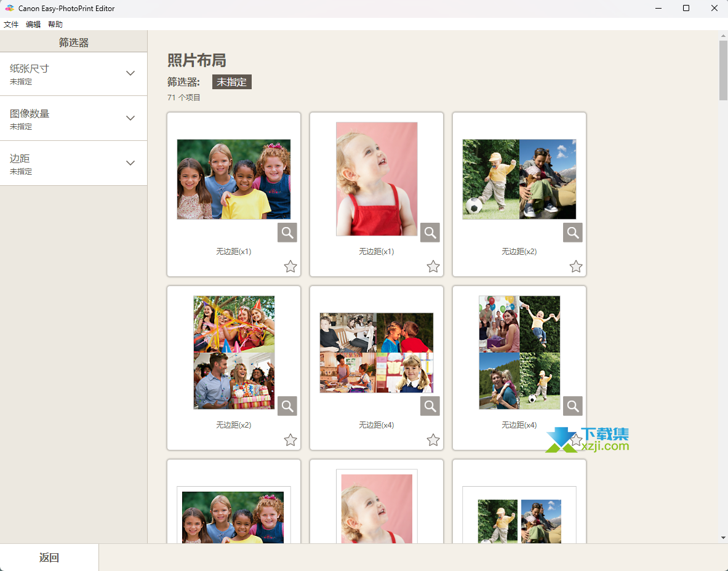Open the 帮助 menu

point(55,25)
